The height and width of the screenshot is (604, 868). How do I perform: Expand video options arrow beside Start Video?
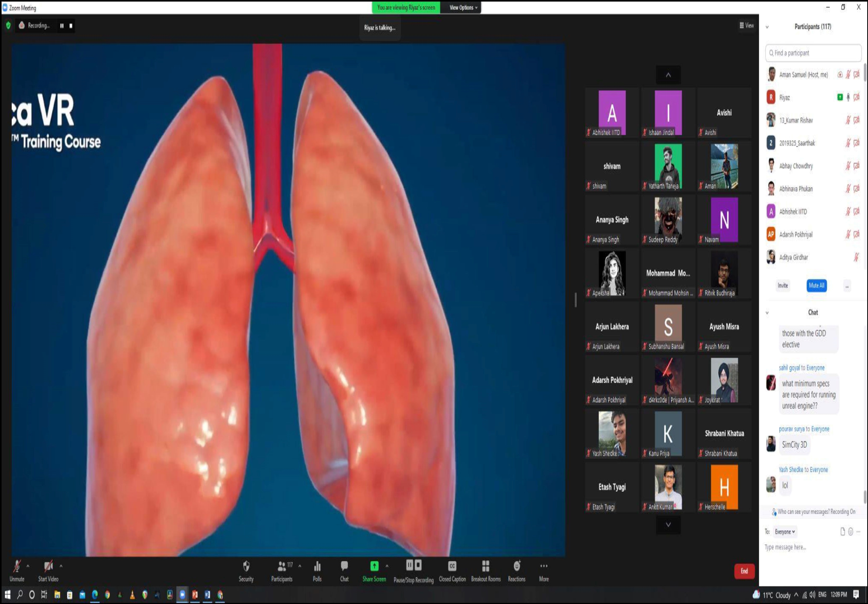[61, 566]
